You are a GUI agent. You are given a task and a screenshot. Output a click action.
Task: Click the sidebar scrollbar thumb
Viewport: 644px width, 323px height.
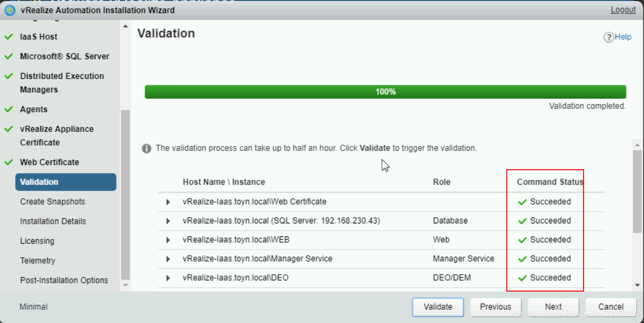125,195
